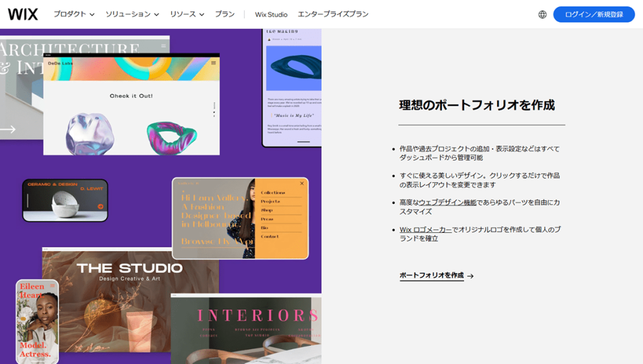Click the ログイン／新規登録 button
The width and height of the screenshot is (643, 364).
[x=593, y=14]
